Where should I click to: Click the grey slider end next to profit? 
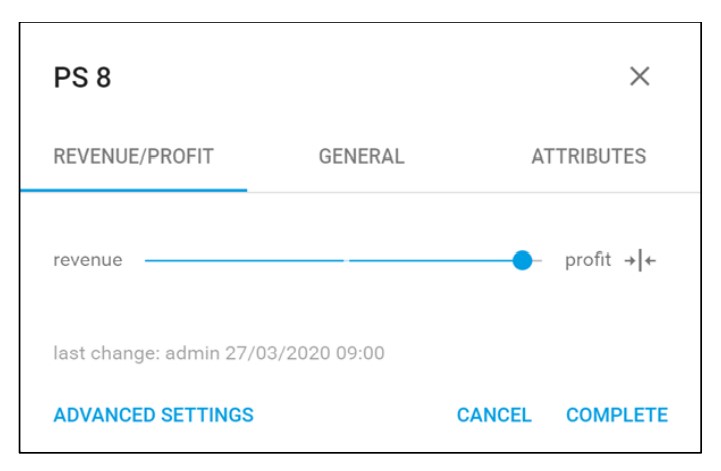(537, 261)
